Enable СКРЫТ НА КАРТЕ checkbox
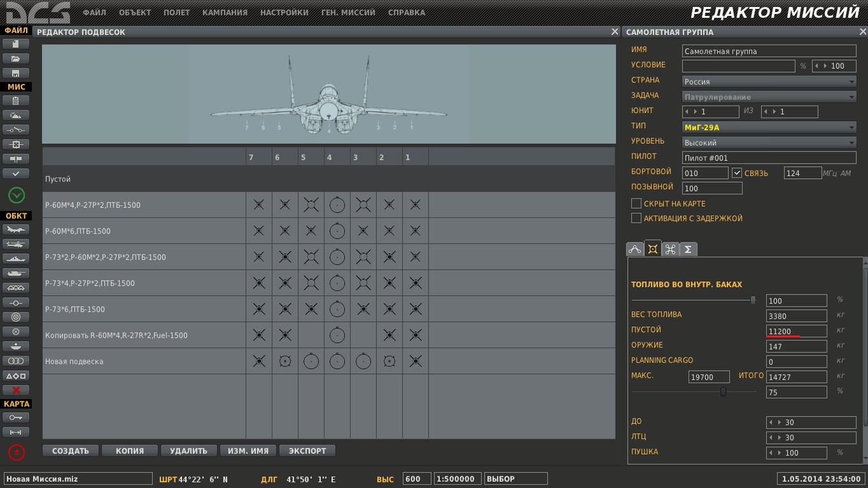868x488 pixels. pos(636,204)
